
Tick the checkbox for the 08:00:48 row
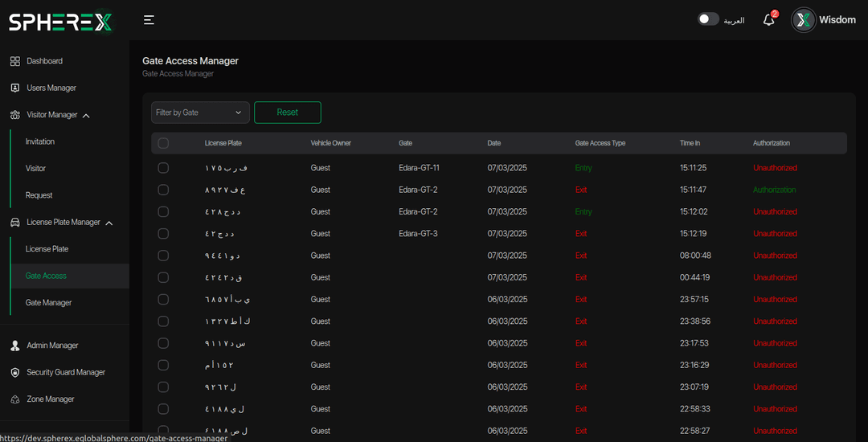pos(163,256)
